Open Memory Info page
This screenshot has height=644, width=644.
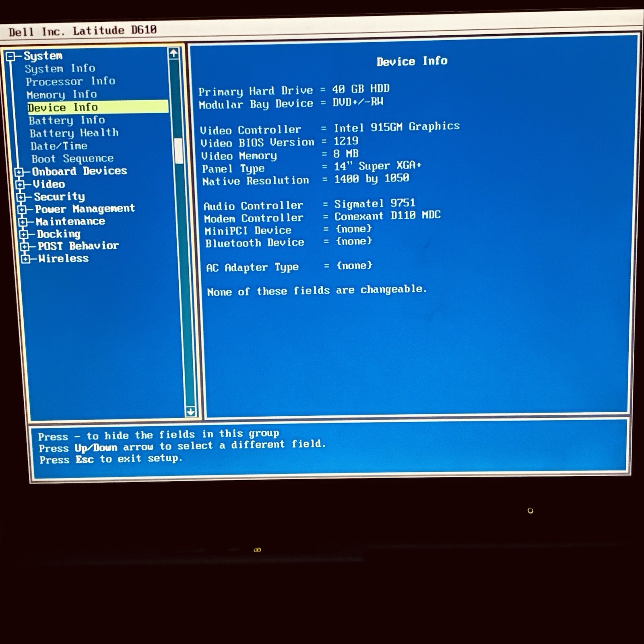pos(62,95)
